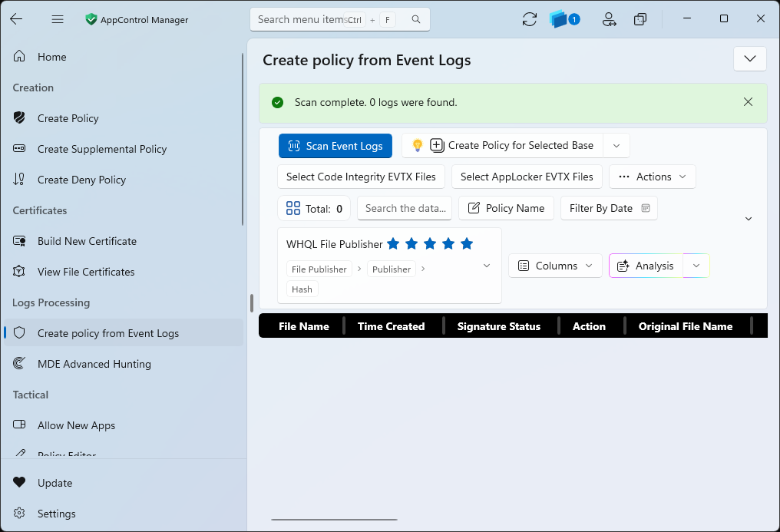The image size is (780, 532).
Task: Click the Filter By Date calendar icon
Action: click(645, 208)
